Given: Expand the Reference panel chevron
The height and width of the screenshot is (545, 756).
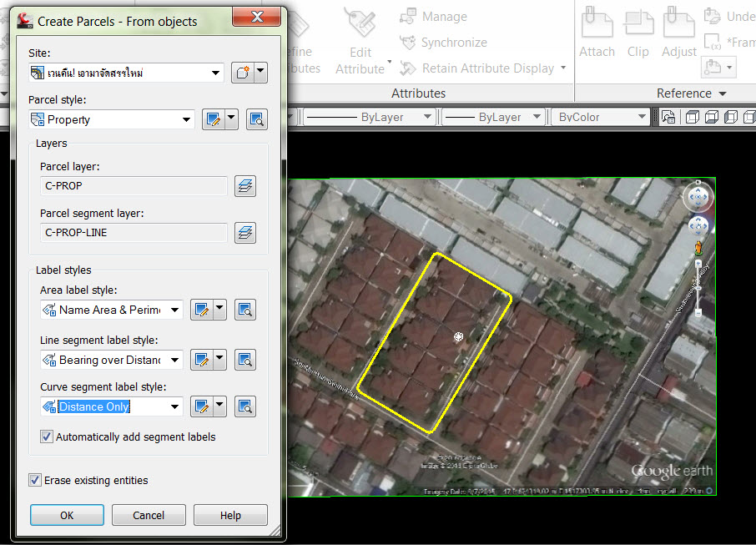Looking at the screenshot, I should click(x=721, y=93).
